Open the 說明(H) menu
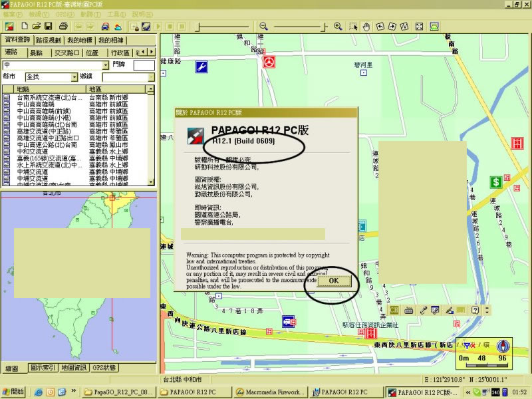This screenshot has height=399, width=532. click(x=142, y=15)
